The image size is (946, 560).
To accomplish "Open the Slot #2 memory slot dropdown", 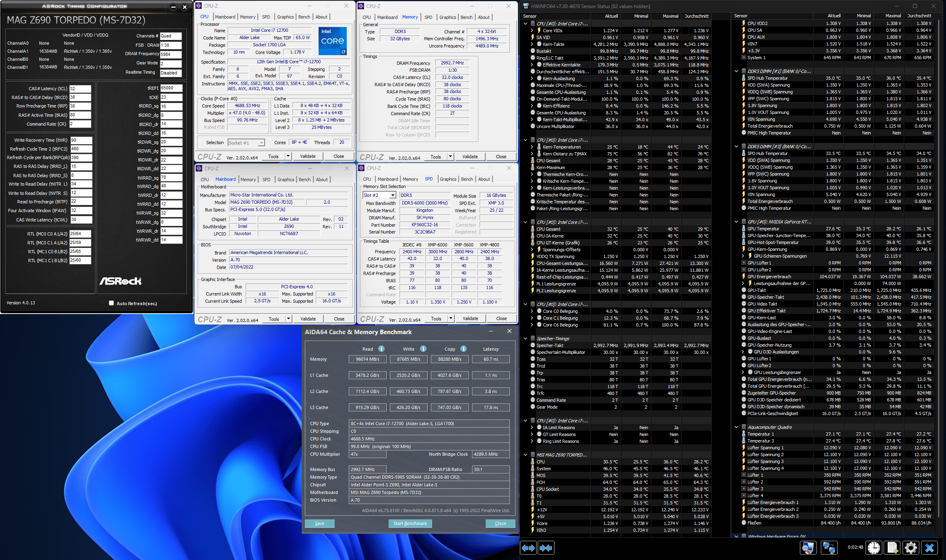I will point(393,195).
